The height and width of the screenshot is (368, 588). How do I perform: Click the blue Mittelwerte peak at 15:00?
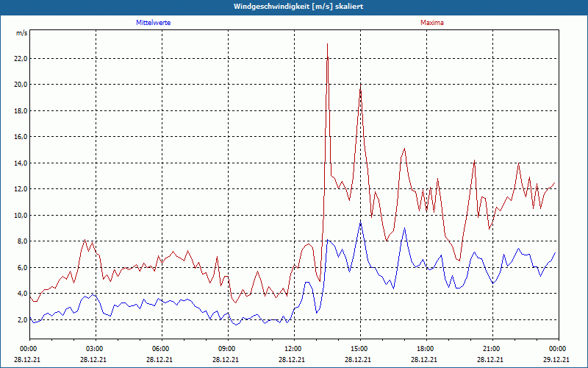click(x=360, y=223)
